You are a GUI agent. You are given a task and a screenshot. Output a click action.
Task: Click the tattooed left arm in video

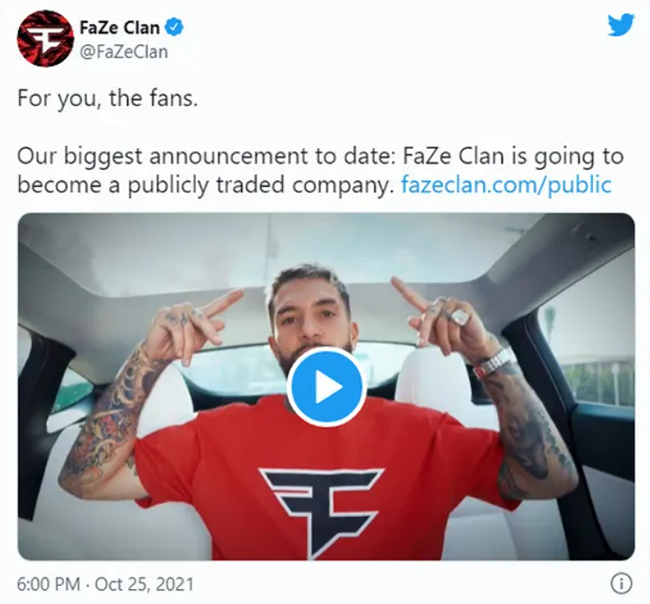[x=104, y=415]
